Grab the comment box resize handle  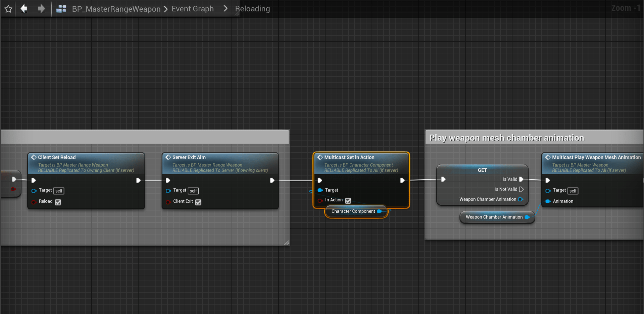click(287, 243)
